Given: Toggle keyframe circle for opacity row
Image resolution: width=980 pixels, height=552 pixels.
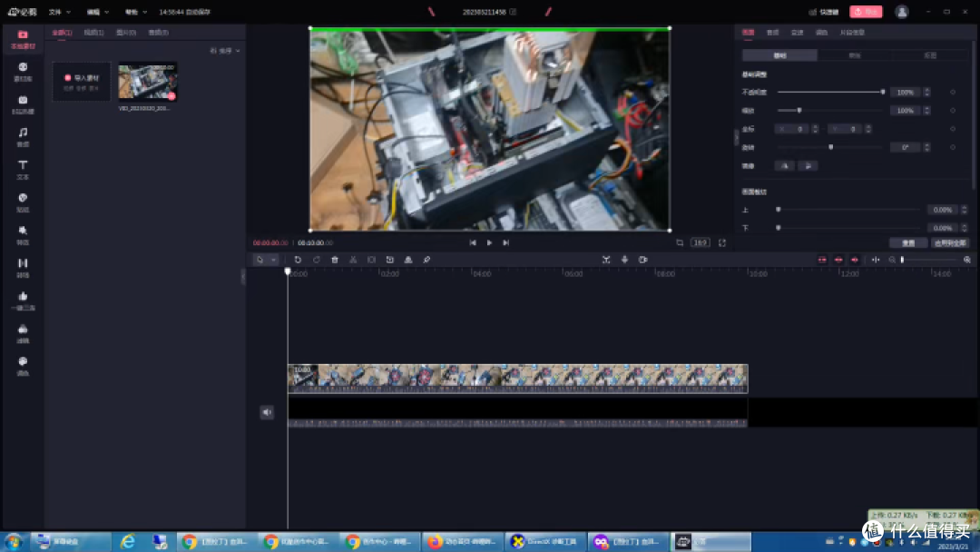Looking at the screenshot, I should [953, 92].
